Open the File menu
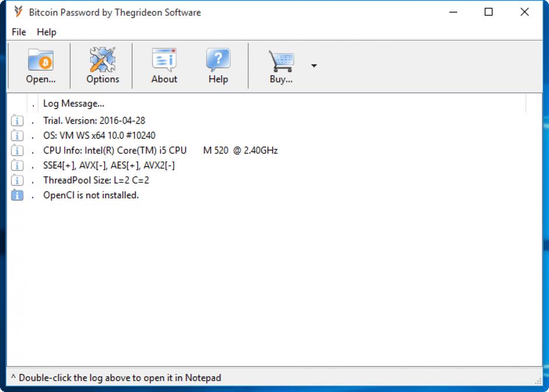 (x=19, y=32)
